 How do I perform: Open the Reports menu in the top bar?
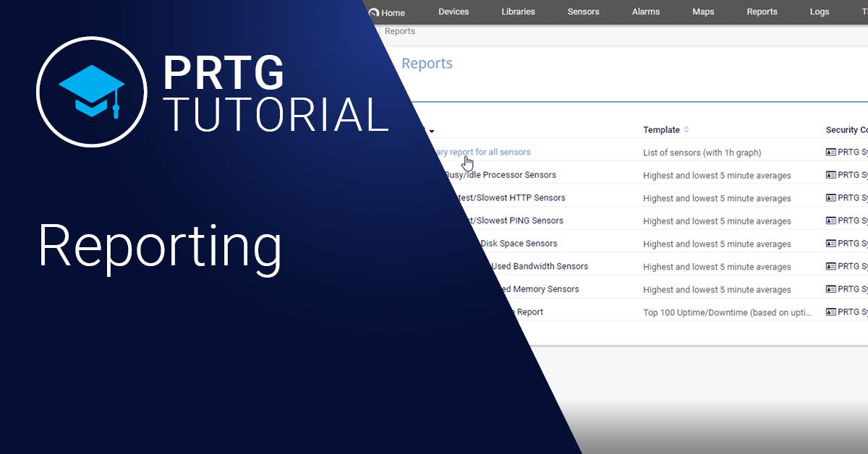(762, 12)
